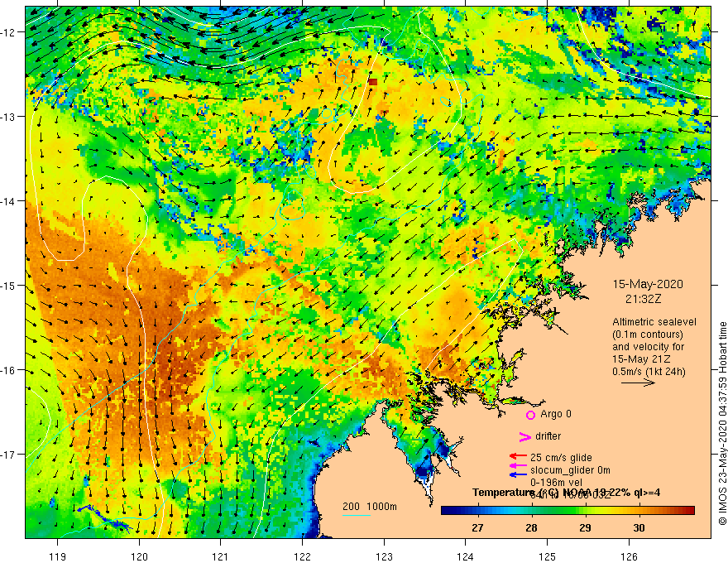Click the '(0.1m contours)' caption line
728x563 pixels.
[647, 334]
